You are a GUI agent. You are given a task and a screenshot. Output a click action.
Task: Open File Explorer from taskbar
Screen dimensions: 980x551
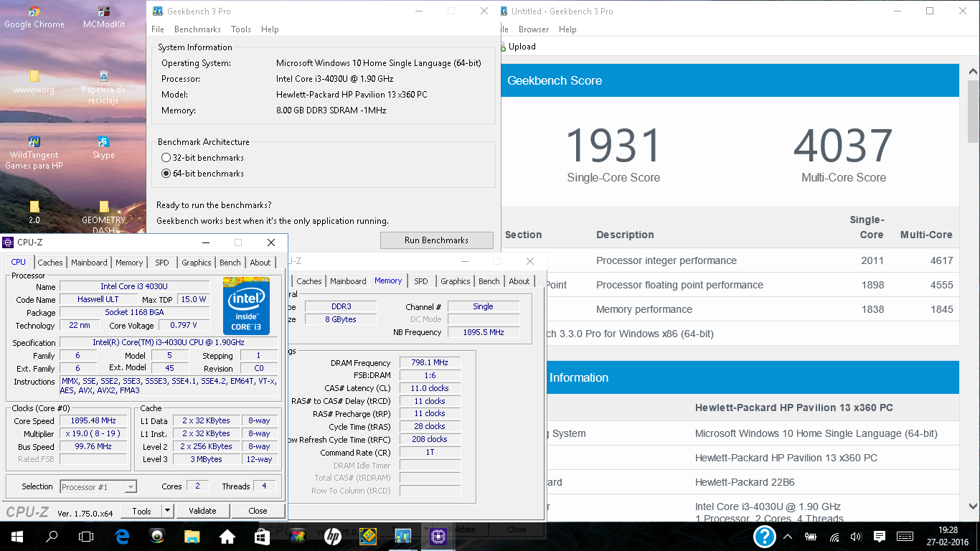[x=192, y=536]
